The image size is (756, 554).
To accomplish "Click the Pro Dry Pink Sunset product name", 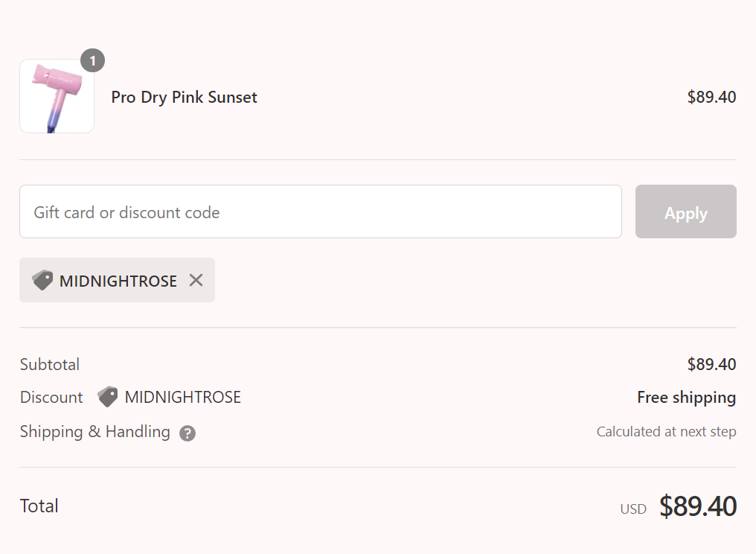I will 184,98.
